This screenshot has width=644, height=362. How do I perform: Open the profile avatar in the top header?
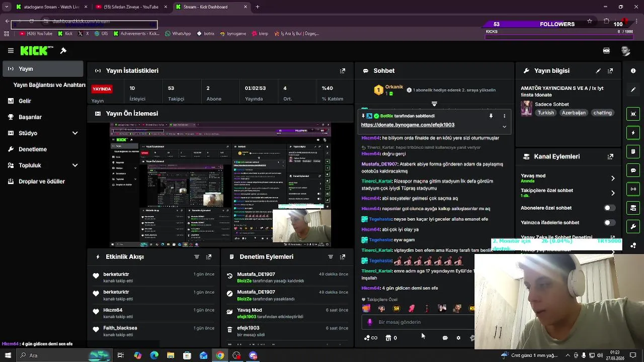[x=625, y=51]
